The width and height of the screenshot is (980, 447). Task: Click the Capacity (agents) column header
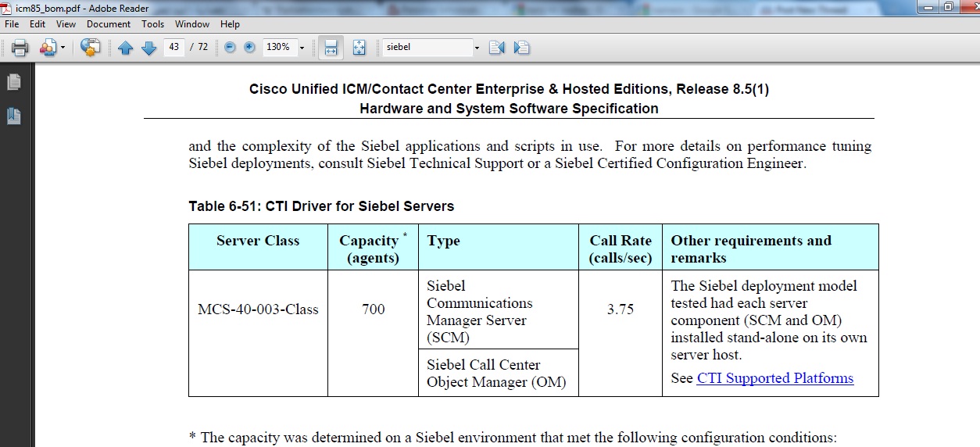pos(374,249)
